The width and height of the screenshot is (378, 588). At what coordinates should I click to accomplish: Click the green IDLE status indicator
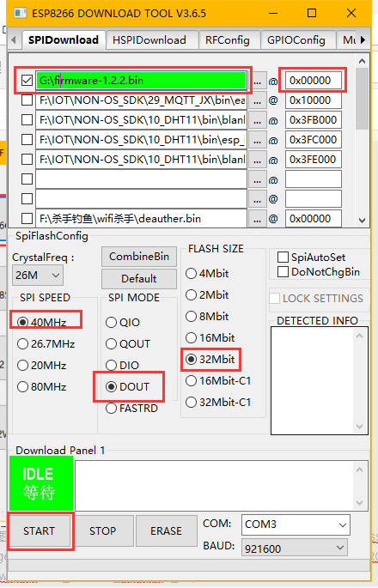[41, 483]
